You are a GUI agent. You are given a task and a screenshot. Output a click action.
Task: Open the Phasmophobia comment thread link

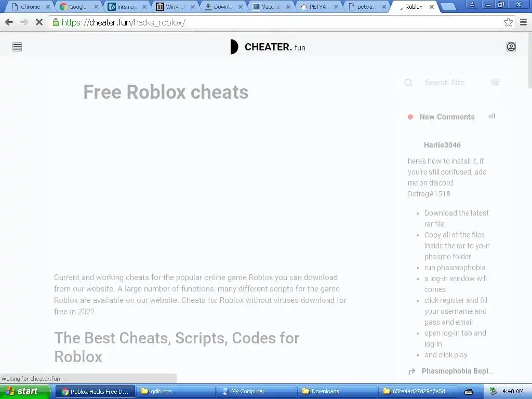click(457, 371)
